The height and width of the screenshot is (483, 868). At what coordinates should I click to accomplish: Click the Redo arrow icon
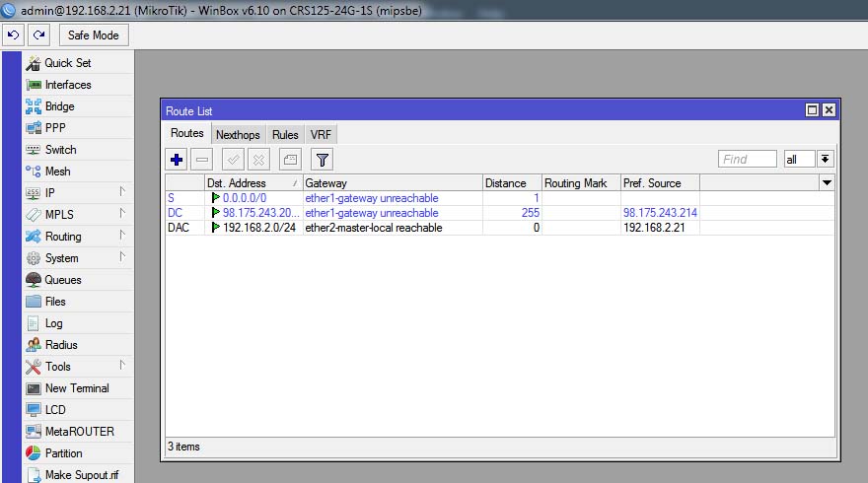(x=38, y=35)
